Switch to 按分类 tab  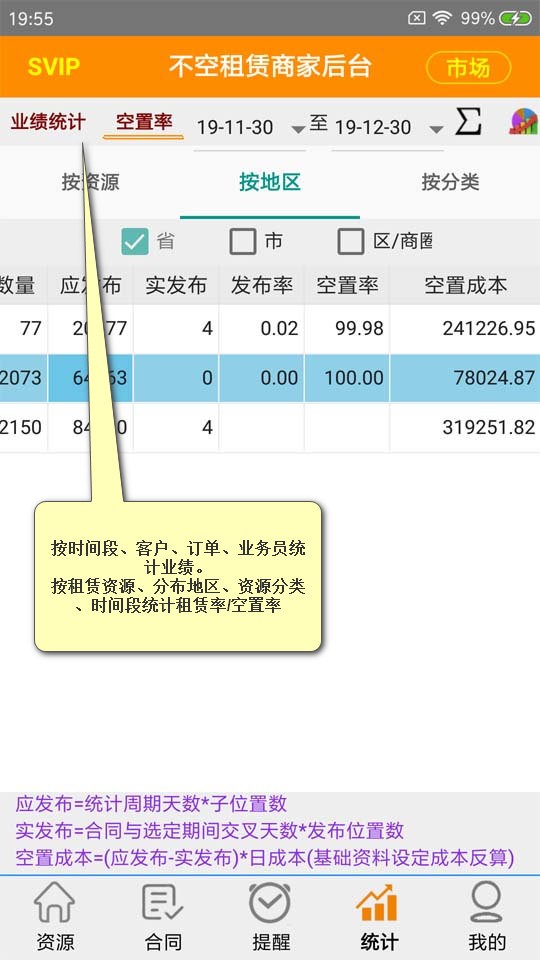(450, 182)
